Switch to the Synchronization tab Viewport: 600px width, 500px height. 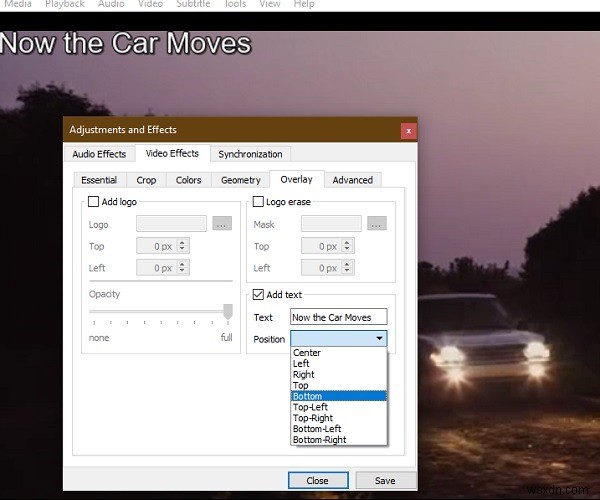point(250,154)
